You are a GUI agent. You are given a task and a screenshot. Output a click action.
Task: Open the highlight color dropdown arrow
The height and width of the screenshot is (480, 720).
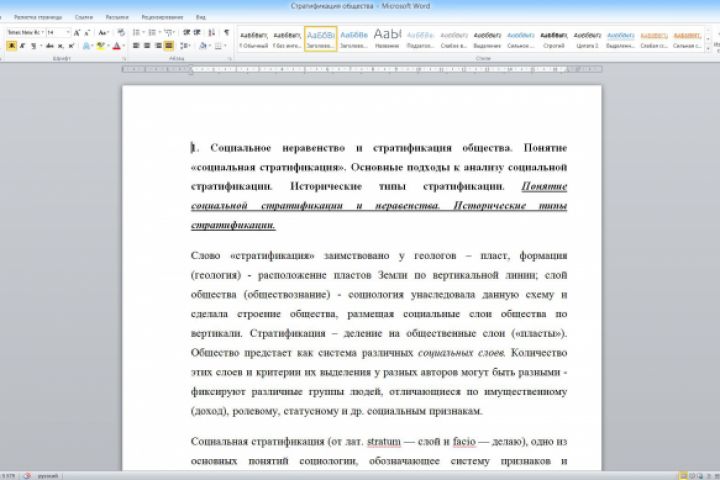tap(108, 46)
